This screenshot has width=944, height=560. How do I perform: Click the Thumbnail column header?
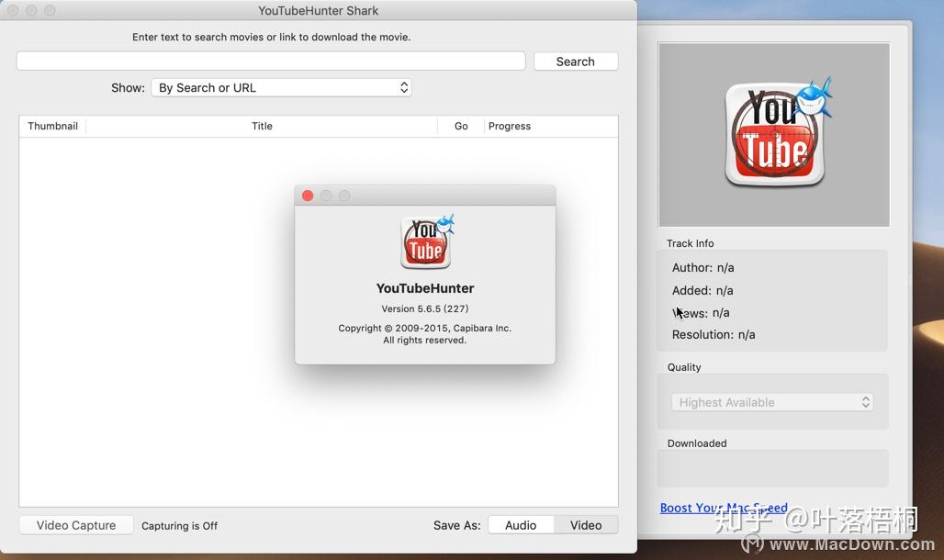tap(52, 126)
